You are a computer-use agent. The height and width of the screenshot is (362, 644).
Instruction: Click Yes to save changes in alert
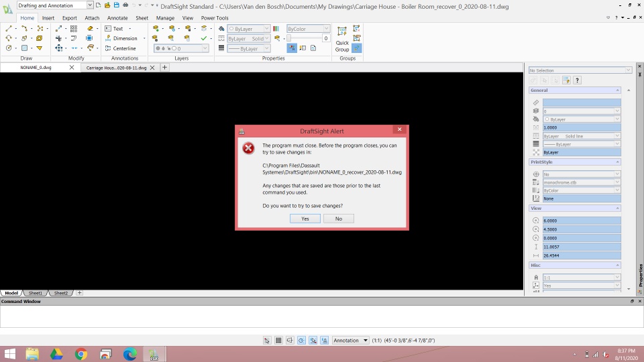coord(305,219)
